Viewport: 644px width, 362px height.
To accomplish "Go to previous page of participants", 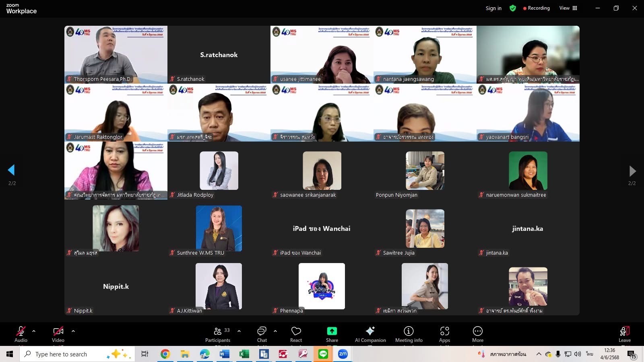I will coord(11,170).
